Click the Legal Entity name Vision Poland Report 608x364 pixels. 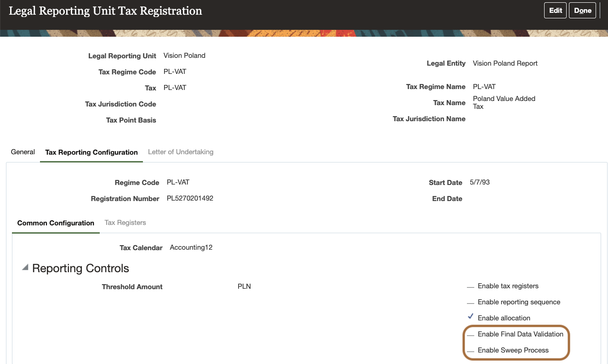505,63
